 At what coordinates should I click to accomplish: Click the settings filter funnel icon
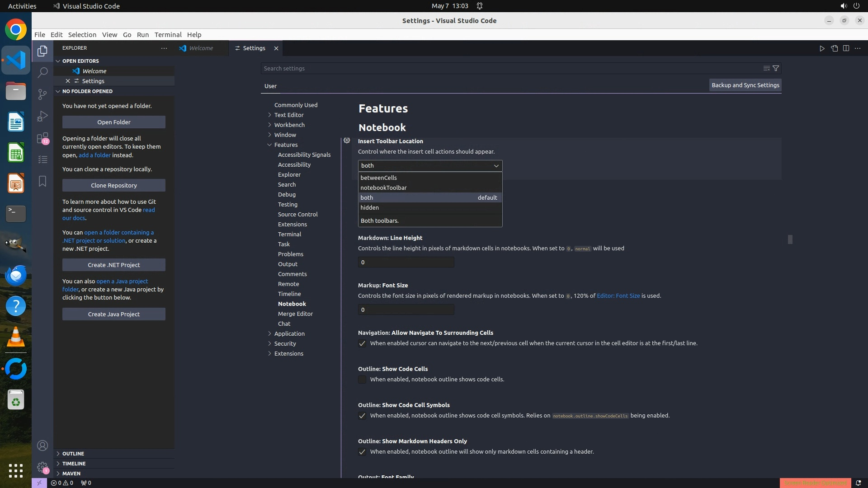coord(776,68)
